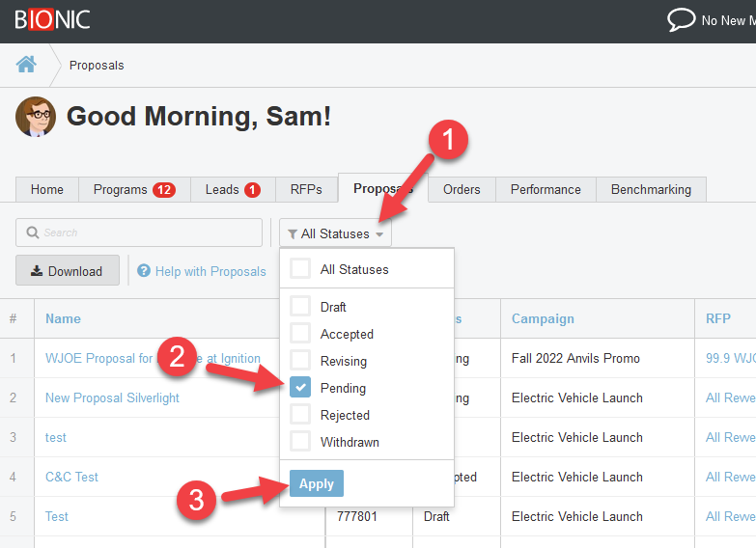Check the Revising status checkbox
The image size is (756, 548).
[300, 361]
